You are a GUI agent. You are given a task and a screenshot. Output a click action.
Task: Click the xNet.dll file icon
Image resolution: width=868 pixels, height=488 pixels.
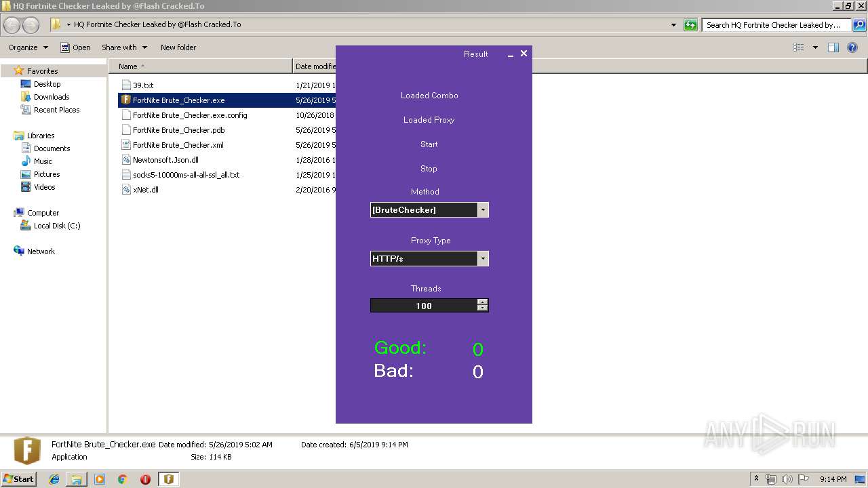125,190
